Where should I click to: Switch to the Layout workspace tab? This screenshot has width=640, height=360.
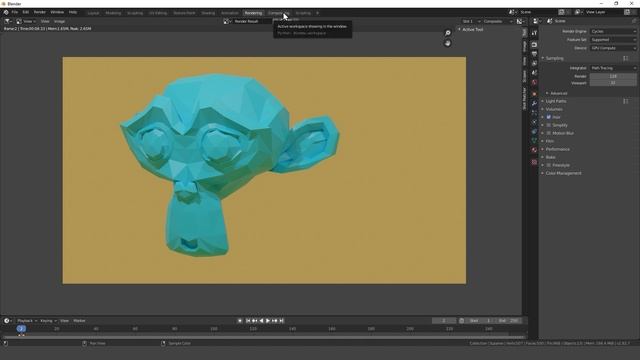93,13
